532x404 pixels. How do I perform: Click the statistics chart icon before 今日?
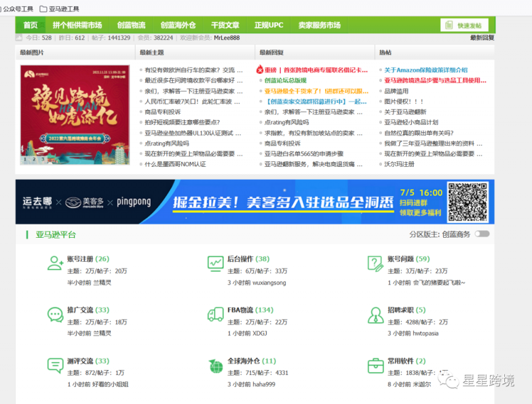[19, 38]
